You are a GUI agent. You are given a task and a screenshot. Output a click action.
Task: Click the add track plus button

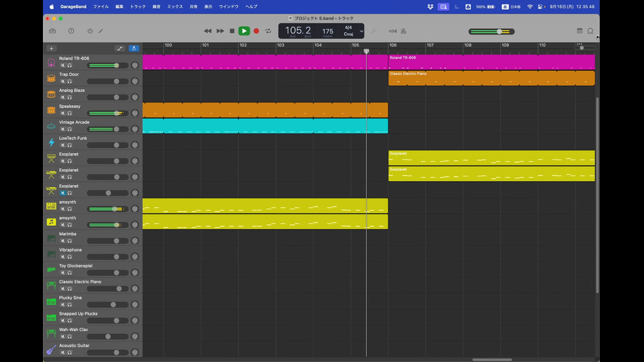point(52,48)
